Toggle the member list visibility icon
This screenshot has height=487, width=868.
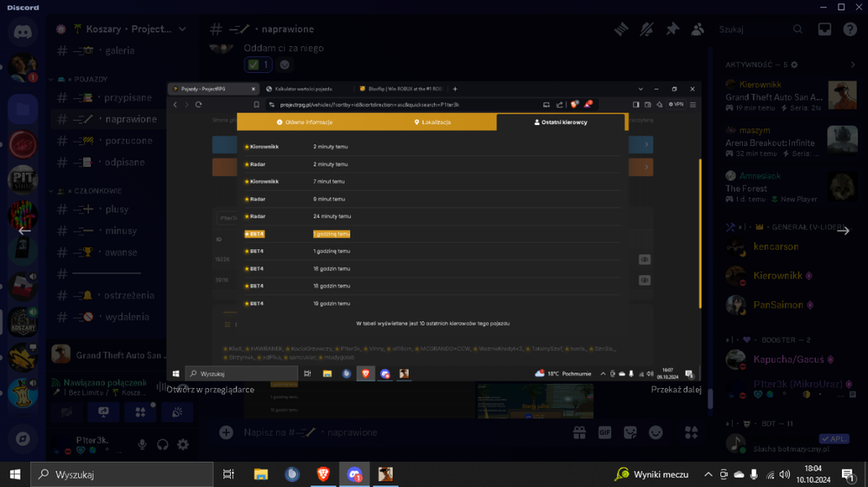coord(698,30)
